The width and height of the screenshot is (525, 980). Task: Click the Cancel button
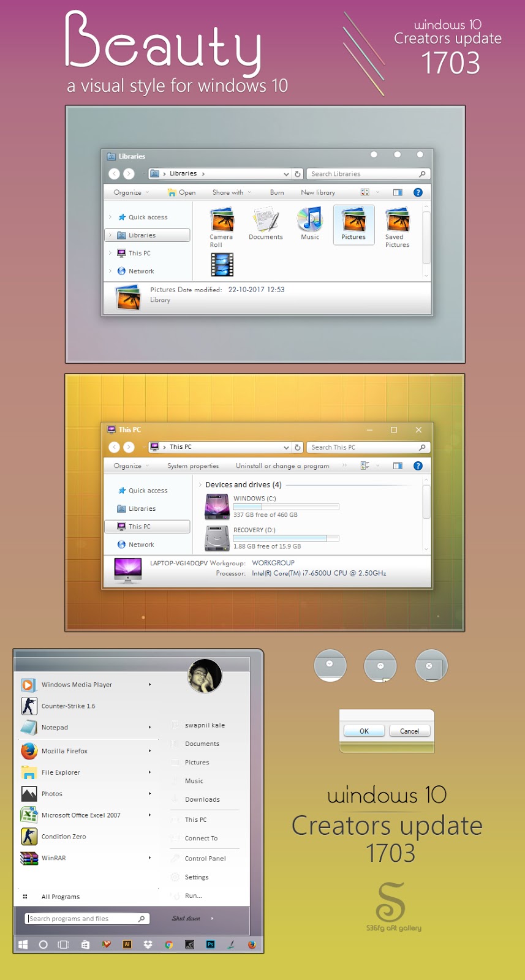tap(409, 731)
